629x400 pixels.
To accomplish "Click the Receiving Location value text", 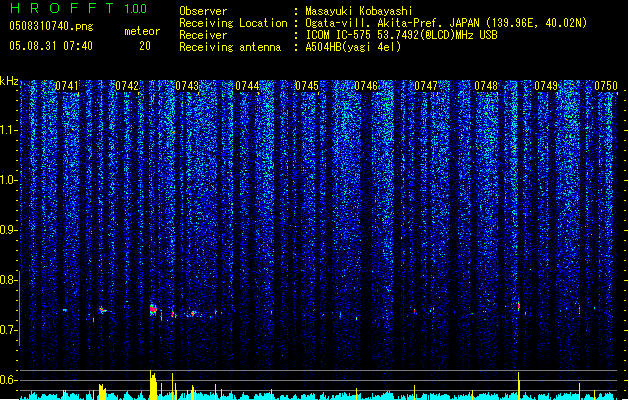I will (x=446, y=23).
